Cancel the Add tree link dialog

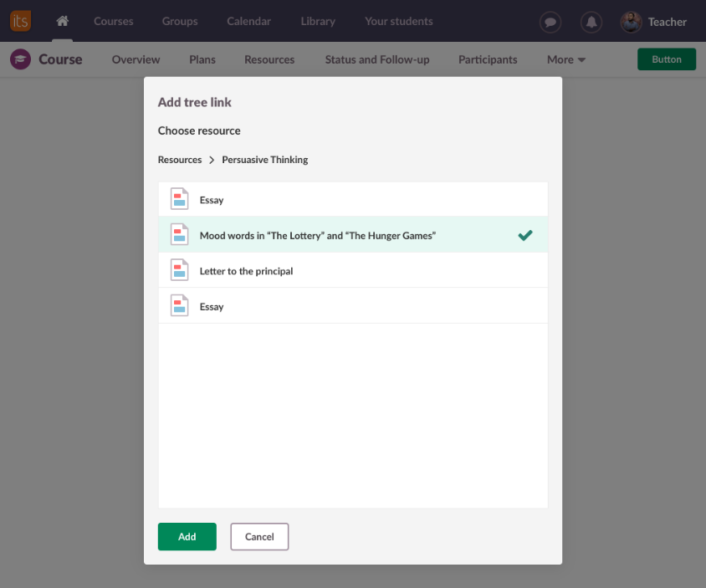pyautogui.click(x=259, y=537)
